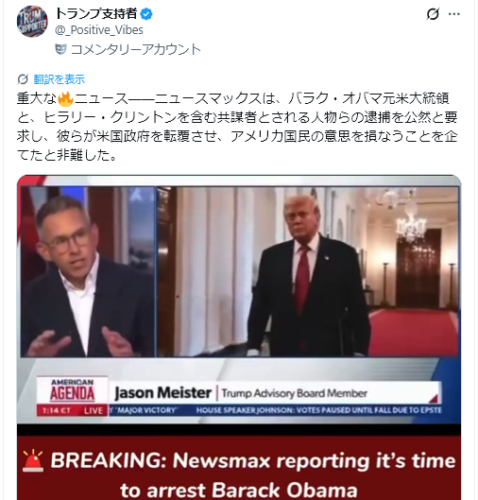Open the three-dot more options menu
This screenshot has height=500, width=478.
(x=454, y=14)
